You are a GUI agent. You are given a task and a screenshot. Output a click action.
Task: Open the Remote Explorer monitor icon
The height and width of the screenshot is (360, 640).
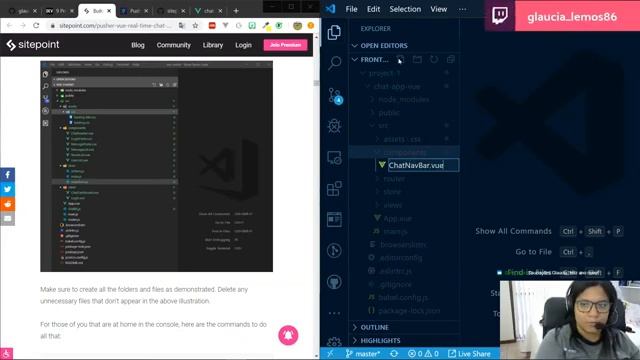pos(334,158)
